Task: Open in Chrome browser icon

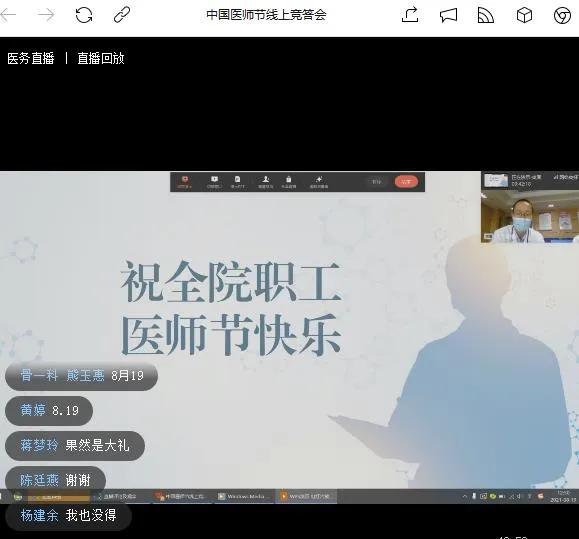Action: (562, 16)
